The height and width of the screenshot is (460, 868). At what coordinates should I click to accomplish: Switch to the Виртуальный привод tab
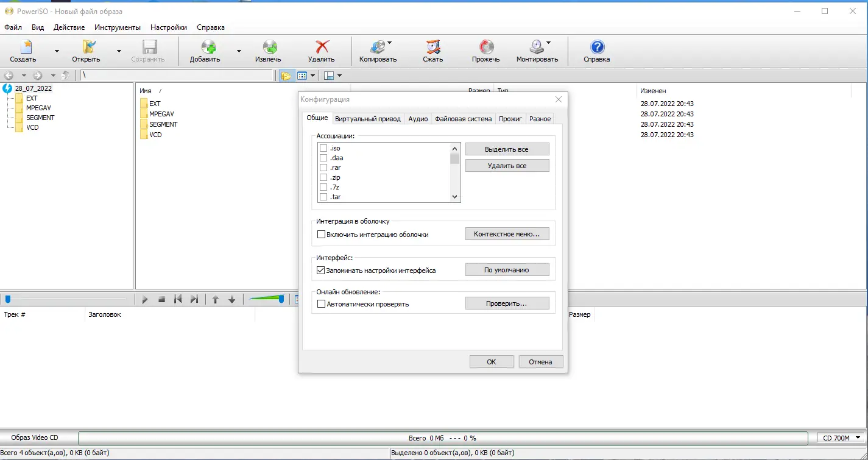pos(368,119)
